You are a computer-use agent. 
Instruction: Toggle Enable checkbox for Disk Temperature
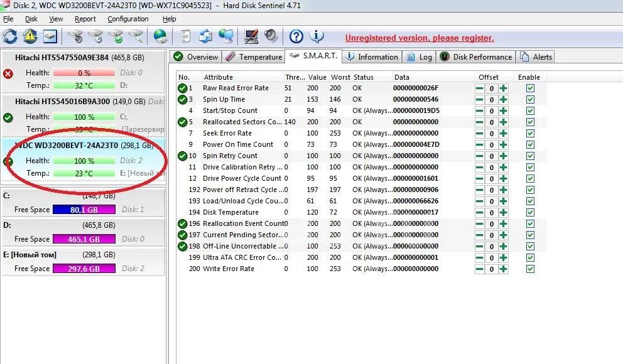pos(530,212)
